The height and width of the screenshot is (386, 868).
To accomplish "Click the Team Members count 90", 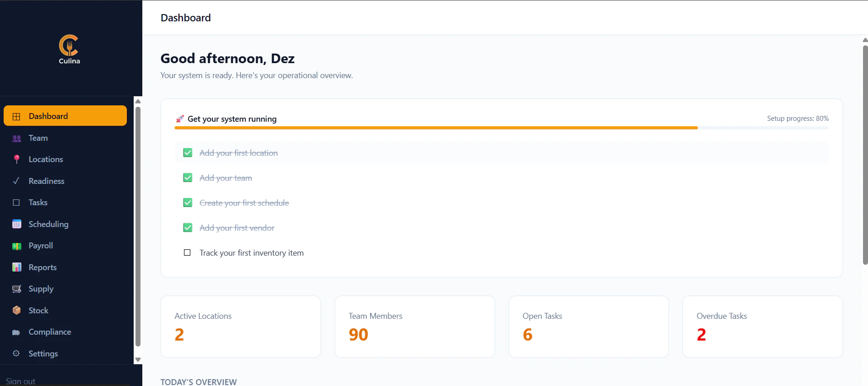I will tap(358, 335).
